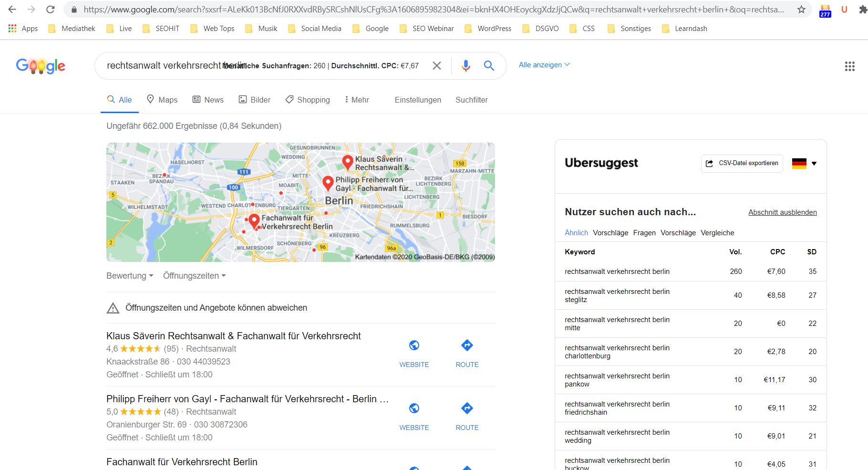Bookmark this page with the star icon
This screenshot has width=868, height=470.
tap(801, 10)
